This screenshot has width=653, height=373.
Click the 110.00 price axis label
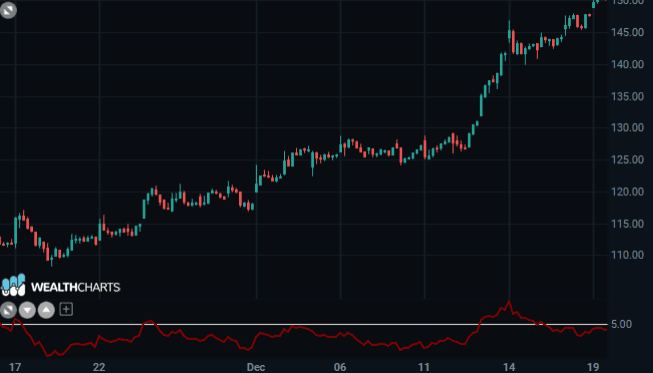point(628,255)
